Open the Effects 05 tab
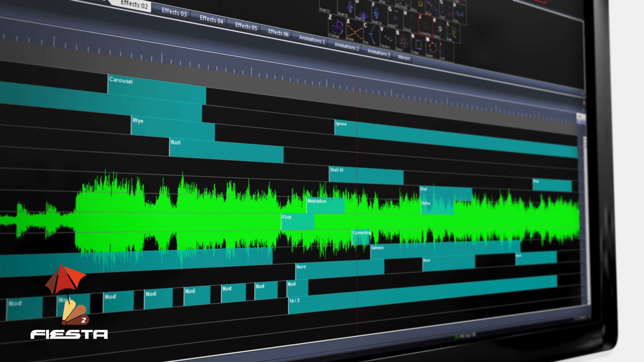Image resolution: width=644 pixels, height=362 pixels. pos(246,26)
